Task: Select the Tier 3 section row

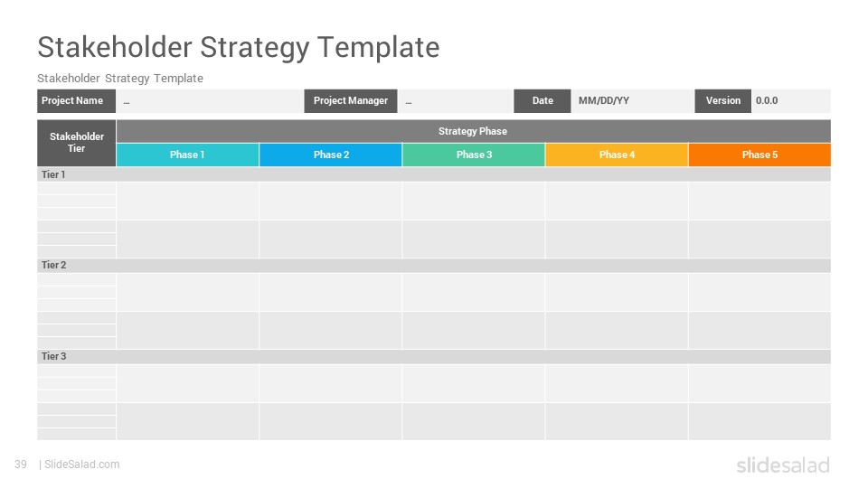Action: pyautogui.click(x=434, y=356)
